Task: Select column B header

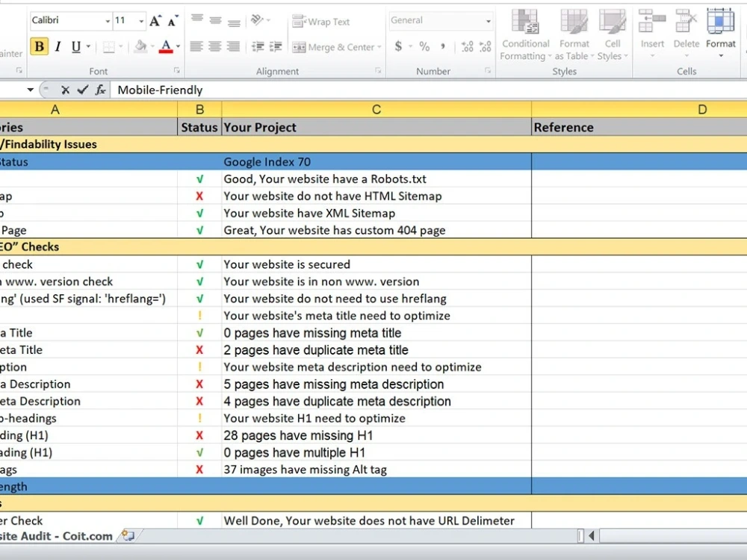Action: click(199, 110)
